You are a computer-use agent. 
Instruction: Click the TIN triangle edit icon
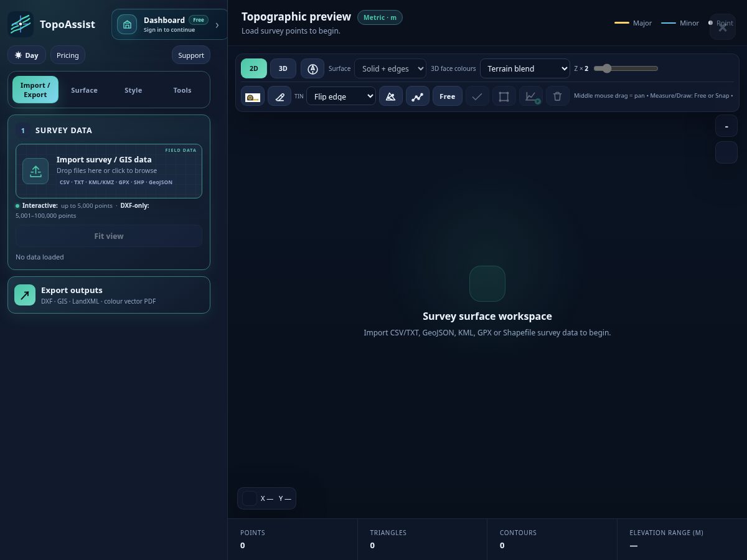pos(391,96)
